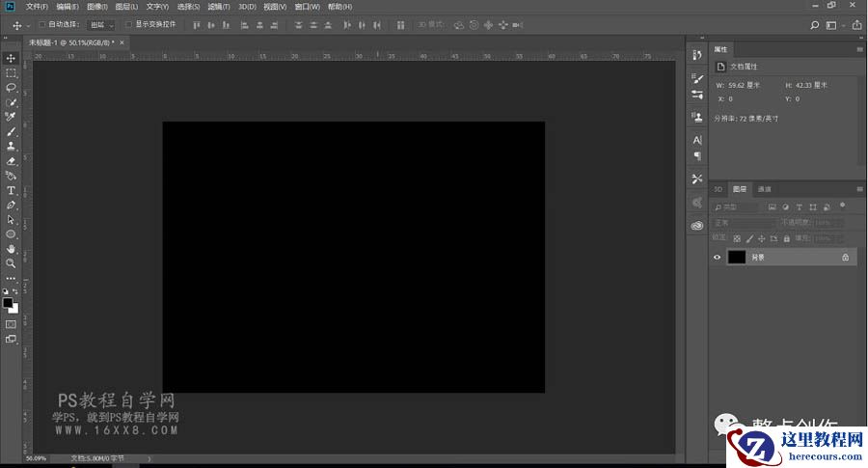Viewport: 868px width, 468px height.
Task: Select the Eraser tool
Action: [11, 160]
